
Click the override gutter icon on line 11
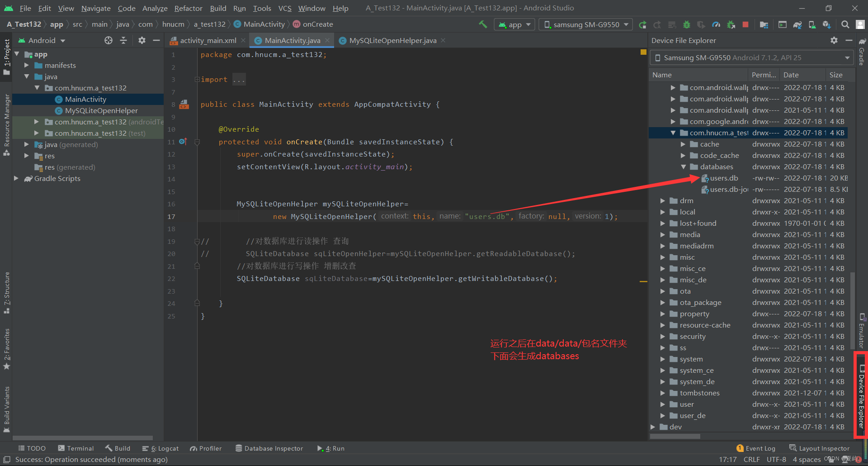coord(183,142)
